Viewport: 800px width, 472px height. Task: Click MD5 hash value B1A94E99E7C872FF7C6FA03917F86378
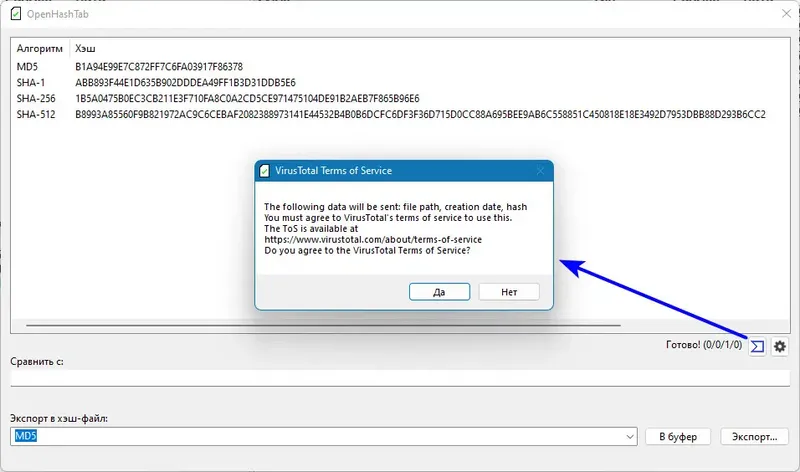[x=159, y=67]
